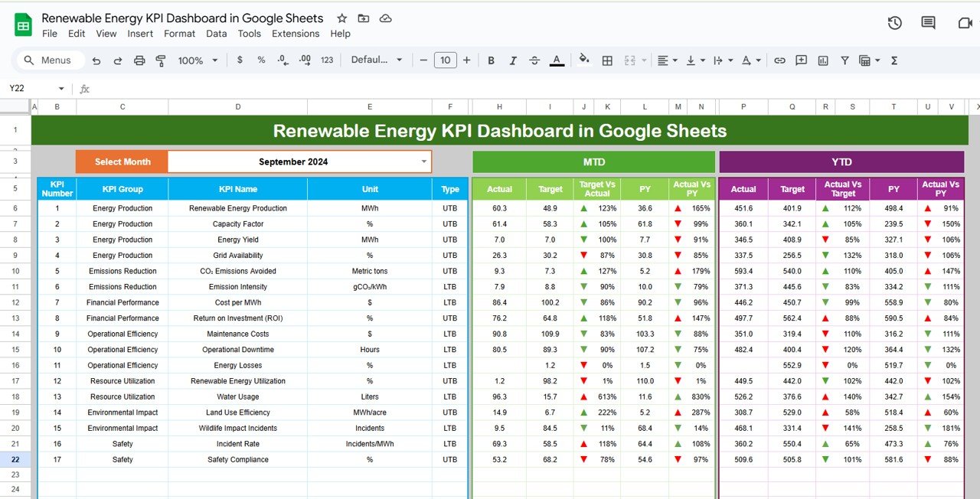This screenshot has width=980, height=499.
Task: Decrease decimal places
Action: pos(283,60)
